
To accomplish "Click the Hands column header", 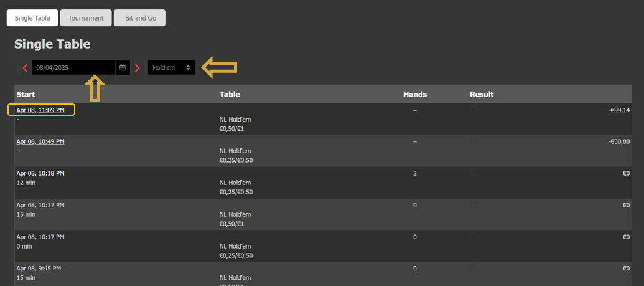I will (415, 95).
